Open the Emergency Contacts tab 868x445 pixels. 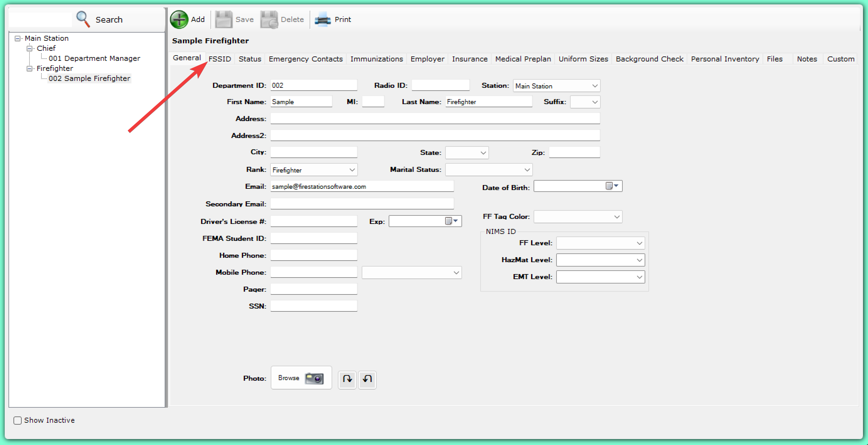[306, 59]
